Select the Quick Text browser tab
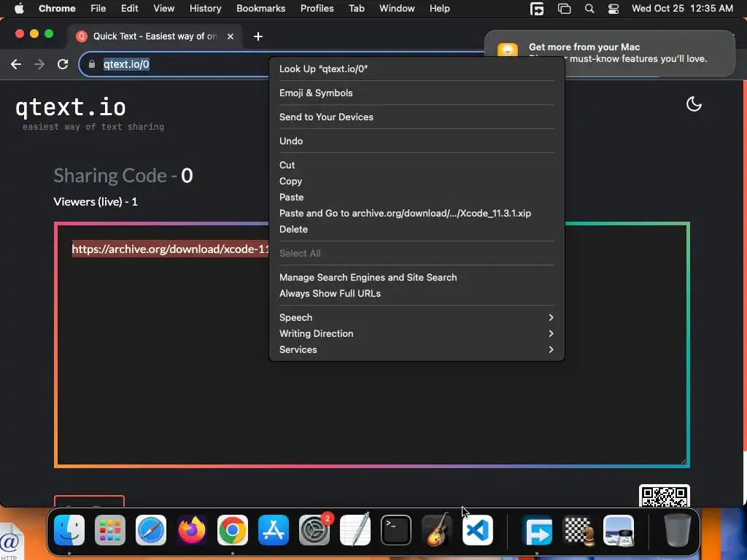 [x=155, y=36]
